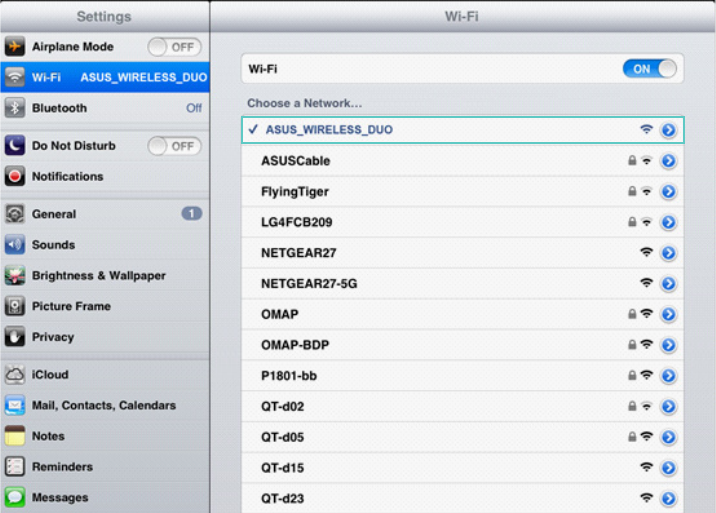This screenshot has height=513, width=716.
Task: Open details arrow for ASUSCable
Action: pos(669,161)
